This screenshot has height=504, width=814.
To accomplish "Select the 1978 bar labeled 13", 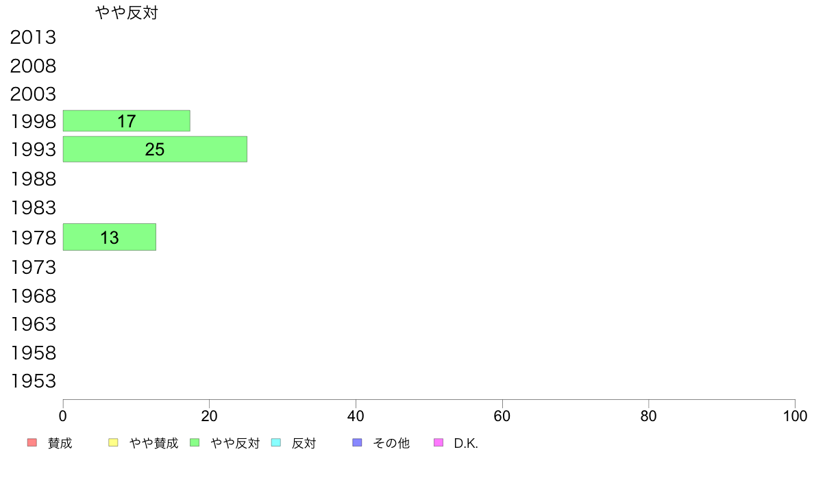I will [110, 237].
